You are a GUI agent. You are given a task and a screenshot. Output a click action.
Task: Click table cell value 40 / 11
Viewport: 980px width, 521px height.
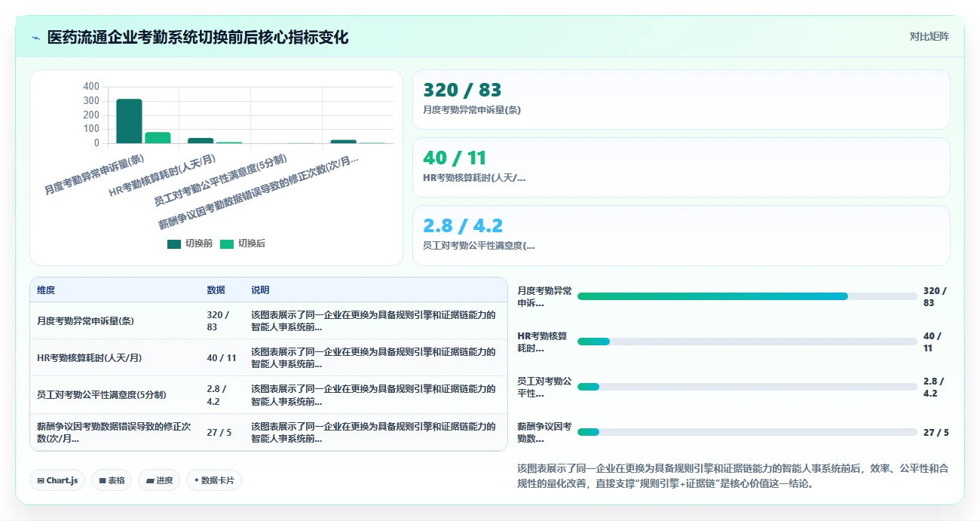coord(222,357)
